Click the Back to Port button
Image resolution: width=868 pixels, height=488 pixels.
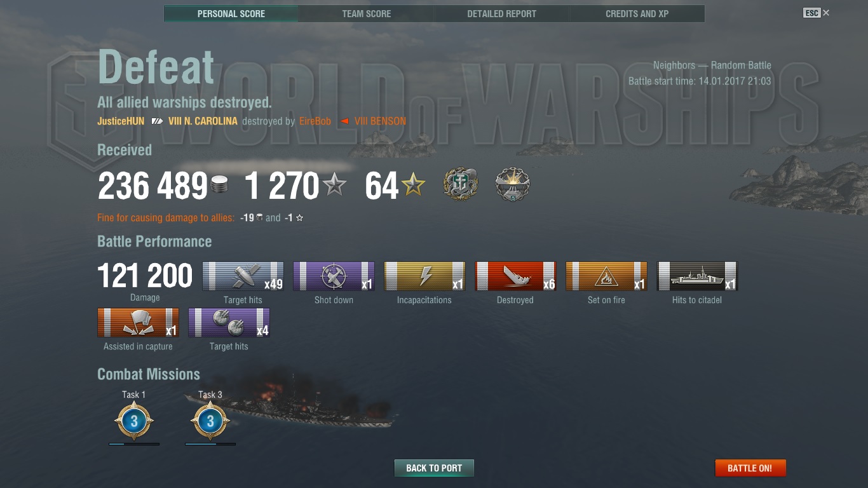[x=434, y=468]
